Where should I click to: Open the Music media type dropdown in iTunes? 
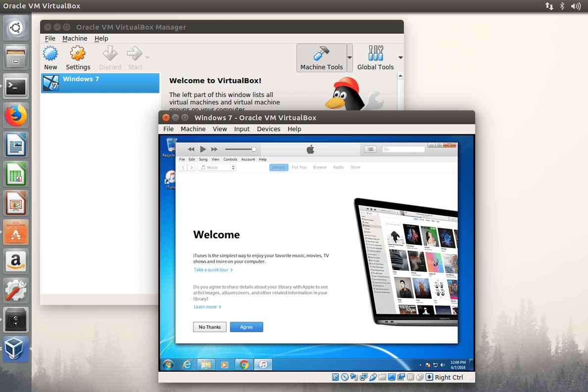pos(217,167)
